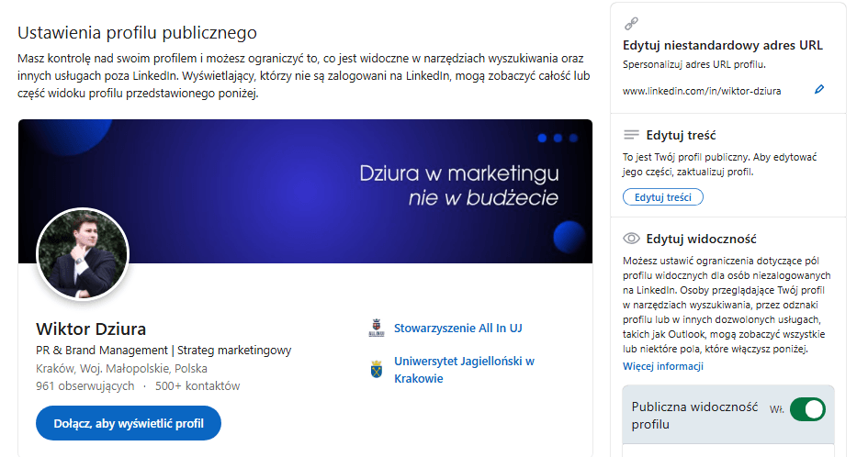The width and height of the screenshot is (868, 457).
Task: Click the Stowarzyszenie All In UJ logo
Action: 377,329
